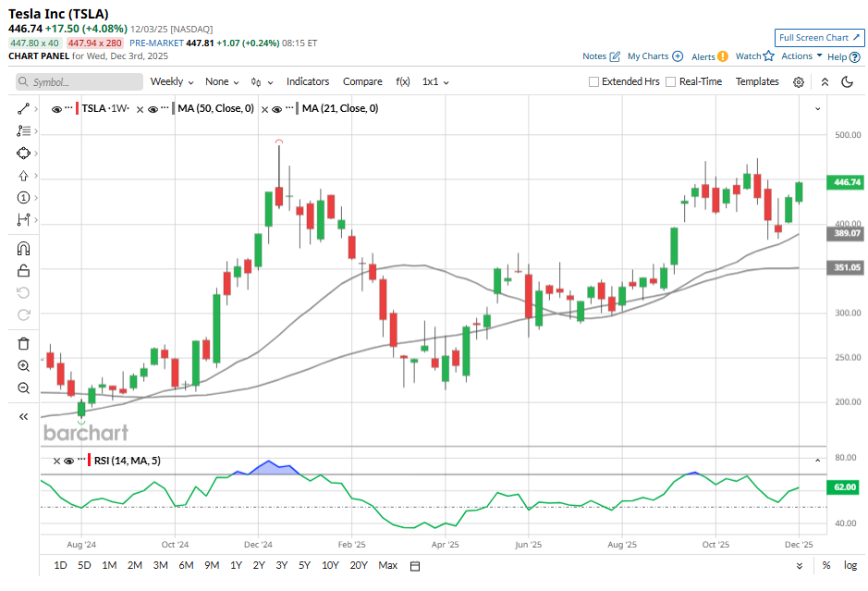The width and height of the screenshot is (868, 591).
Task: Select the 1Y time range
Action: 237,565
